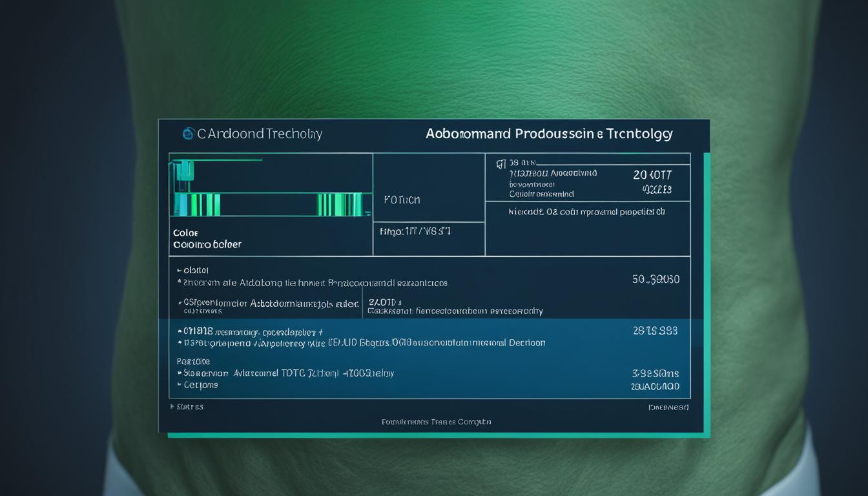Click the arrow icon beside "Slosemion Aviatcomel TOTC"

(x=181, y=373)
